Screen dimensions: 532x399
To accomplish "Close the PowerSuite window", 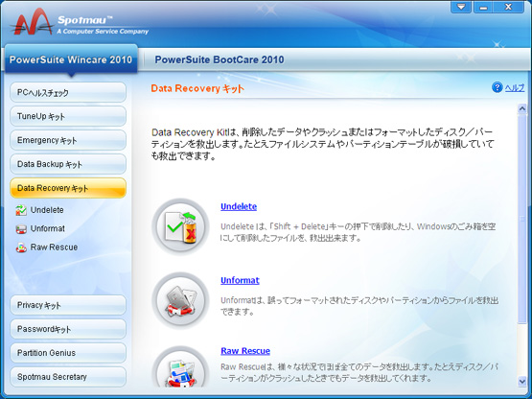I will tap(508, 7).
